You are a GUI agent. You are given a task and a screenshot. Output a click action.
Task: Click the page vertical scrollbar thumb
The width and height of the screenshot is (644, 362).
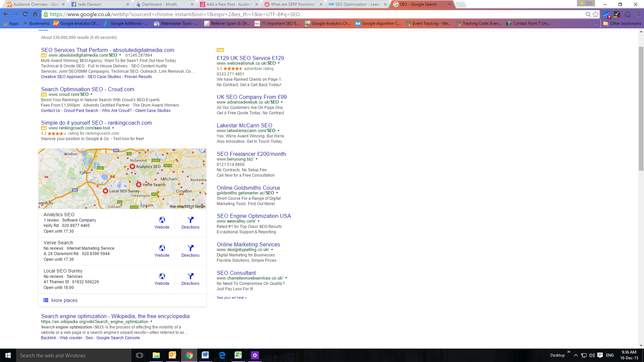[641, 109]
